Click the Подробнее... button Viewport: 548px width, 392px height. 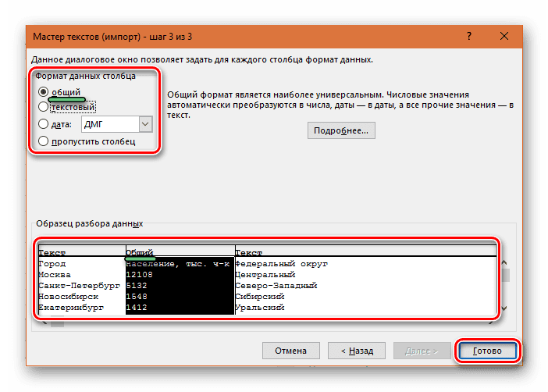click(341, 130)
